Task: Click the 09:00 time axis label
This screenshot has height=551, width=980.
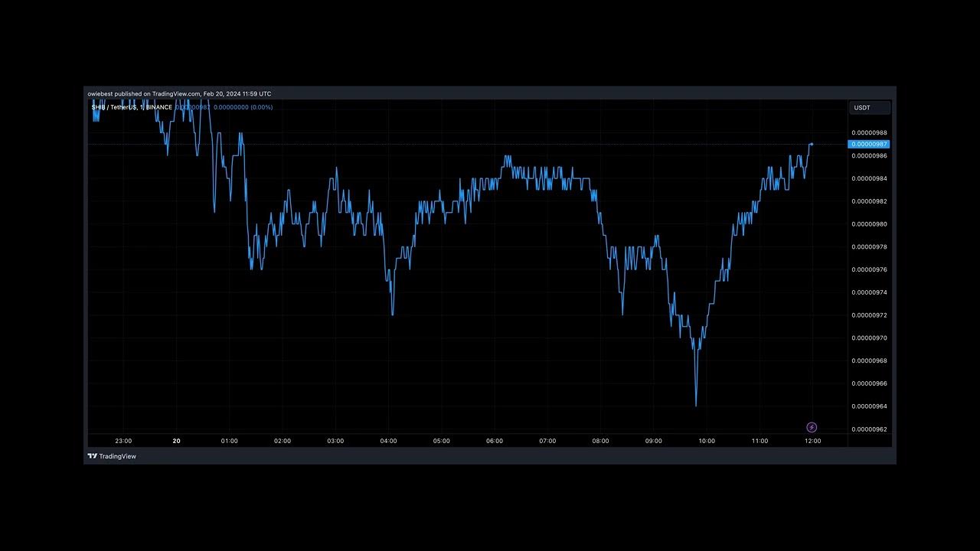Action: 654,441
